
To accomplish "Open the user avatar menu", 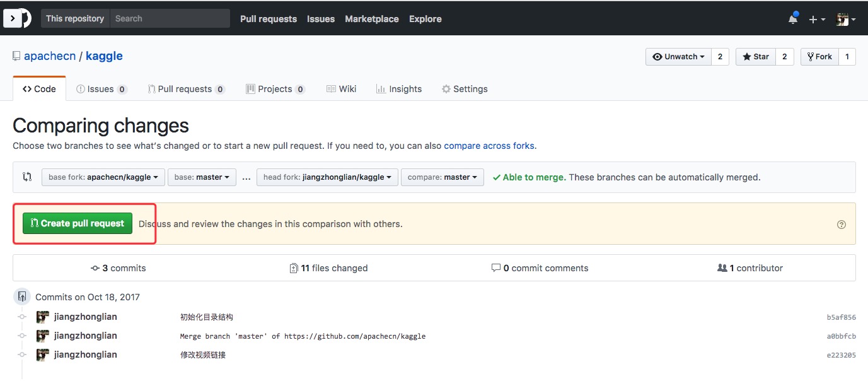I will (845, 20).
